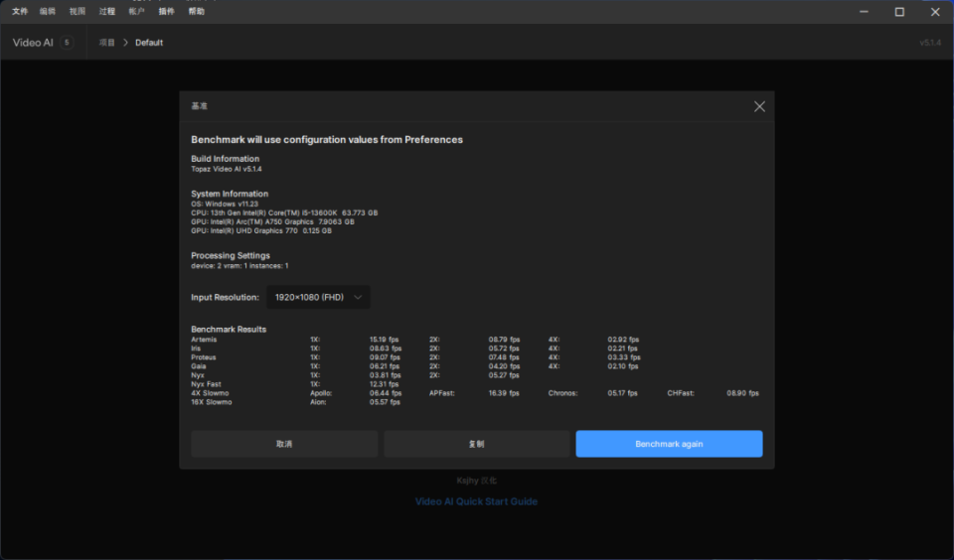Click the Arc A750 Graphics GPU line
The width and height of the screenshot is (954, 560).
272,222
